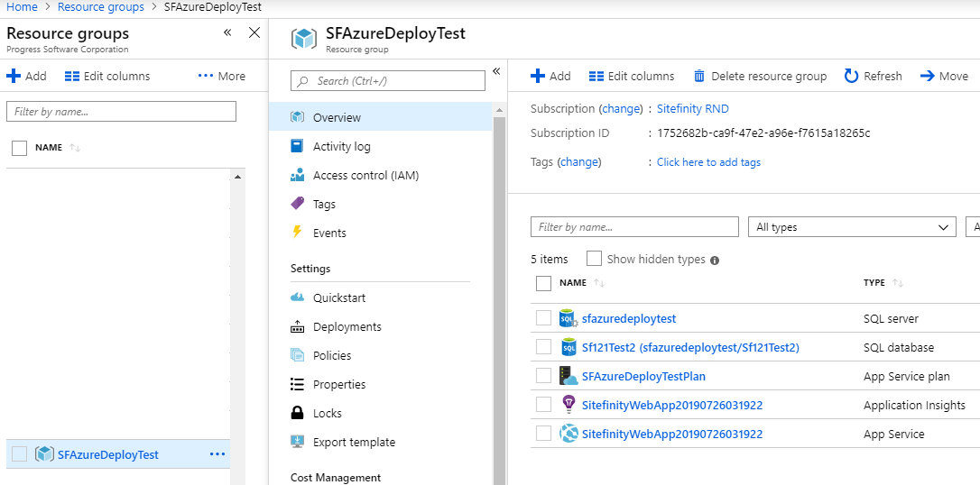Viewport: 980px width, 485px height.
Task: Check the box next to sfazuredeploytest SQL server
Action: point(543,318)
